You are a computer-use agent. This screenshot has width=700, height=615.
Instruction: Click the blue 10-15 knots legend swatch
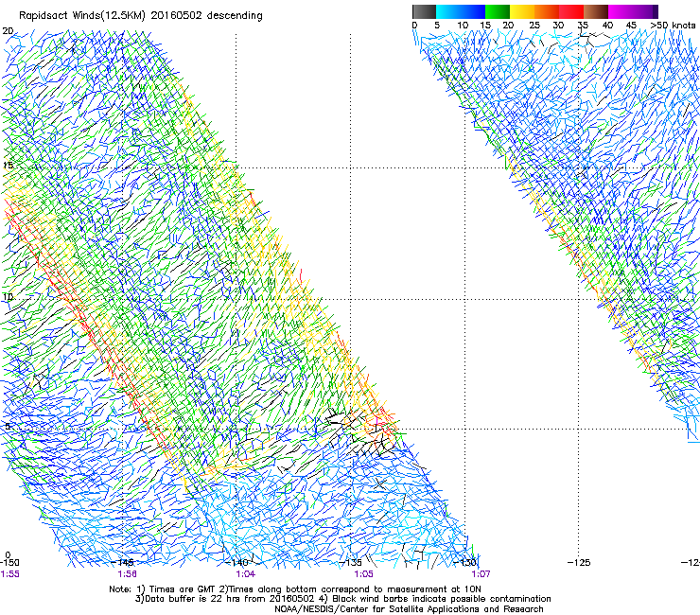click(473, 11)
